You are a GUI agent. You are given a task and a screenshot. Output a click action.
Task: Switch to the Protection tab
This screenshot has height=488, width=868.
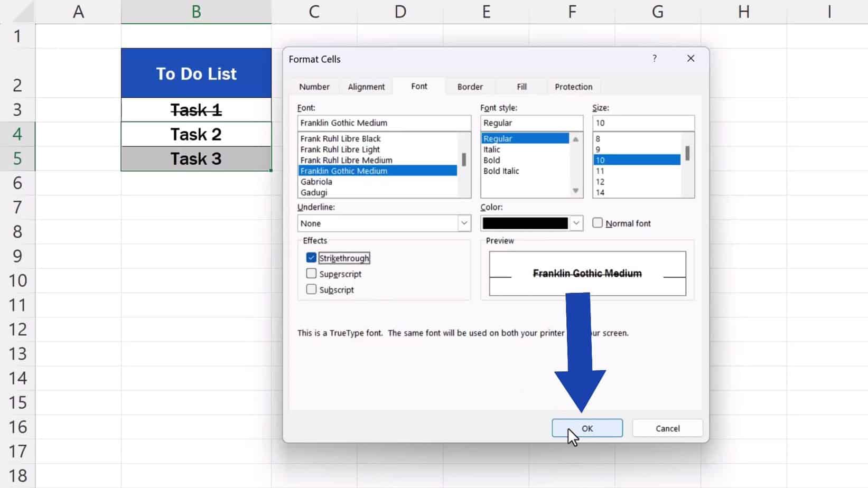[x=574, y=87]
